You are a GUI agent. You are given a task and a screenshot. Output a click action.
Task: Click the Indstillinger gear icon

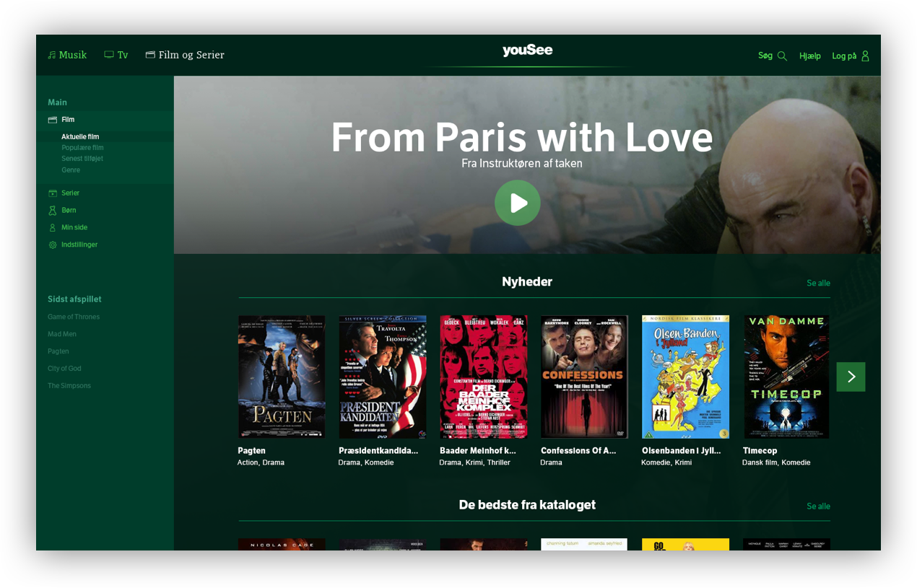pos(52,245)
